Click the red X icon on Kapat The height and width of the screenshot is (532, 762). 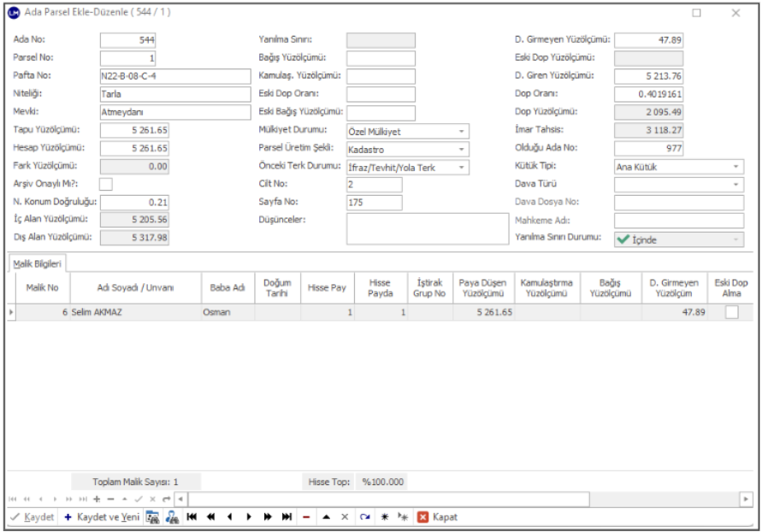click(x=422, y=517)
